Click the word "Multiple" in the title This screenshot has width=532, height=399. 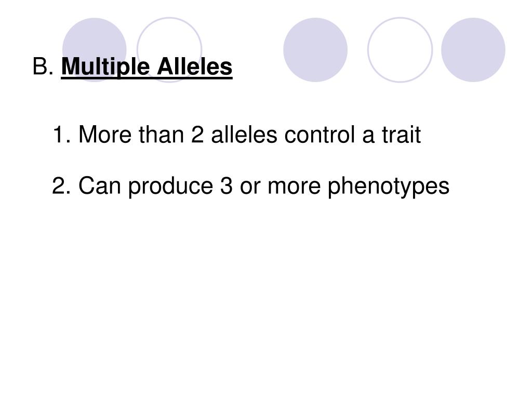(x=105, y=67)
